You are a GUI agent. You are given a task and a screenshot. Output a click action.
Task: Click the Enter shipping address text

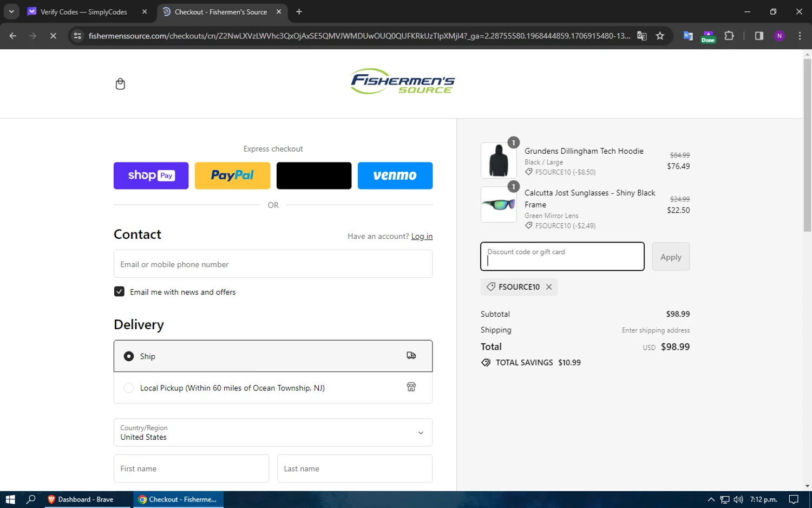[656, 330]
